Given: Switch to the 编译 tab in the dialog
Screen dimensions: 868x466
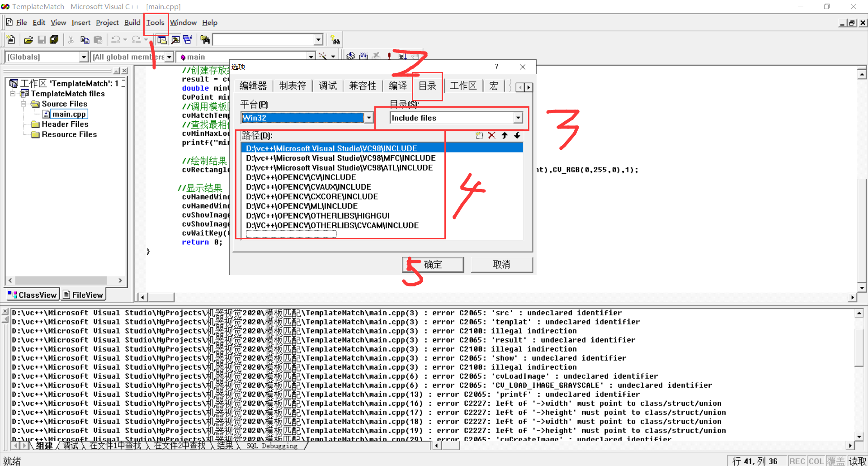Looking at the screenshot, I should [x=397, y=86].
